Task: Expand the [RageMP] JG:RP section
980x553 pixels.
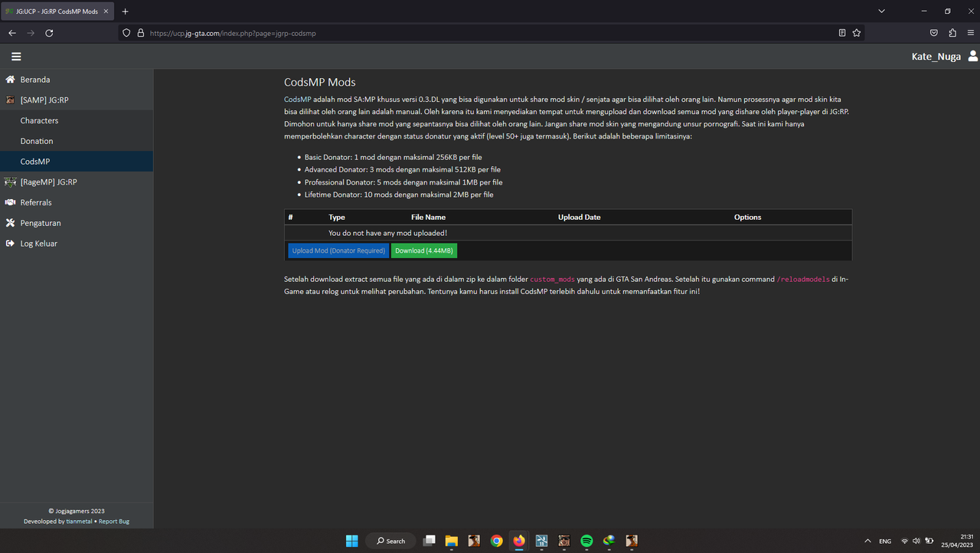Action: (77, 182)
